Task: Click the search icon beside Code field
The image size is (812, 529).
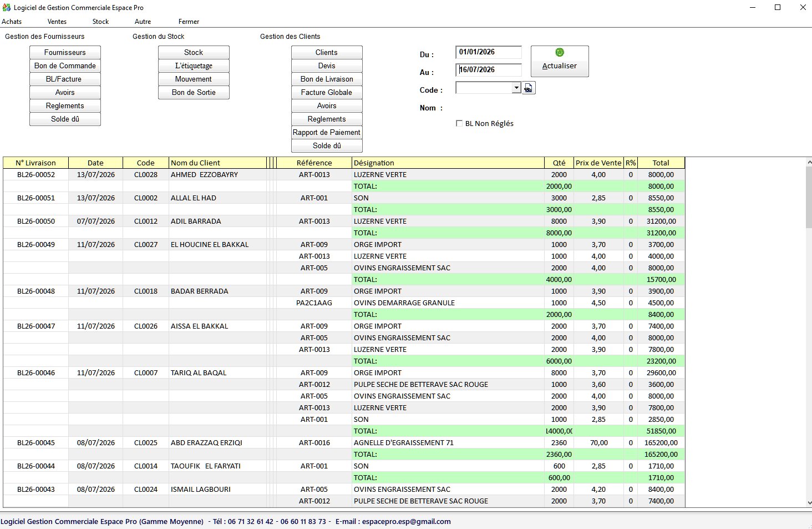Action: pyautogui.click(x=529, y=88)
